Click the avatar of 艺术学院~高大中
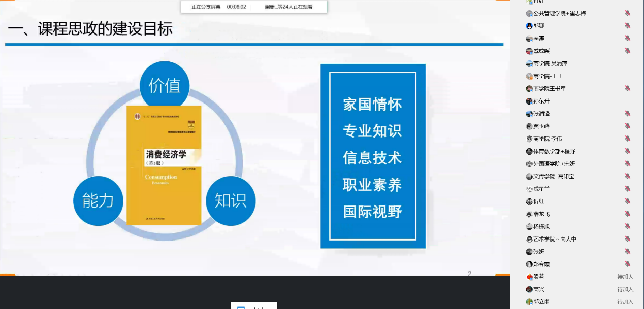This screenshot has width=644, height=309. point(529,239)
